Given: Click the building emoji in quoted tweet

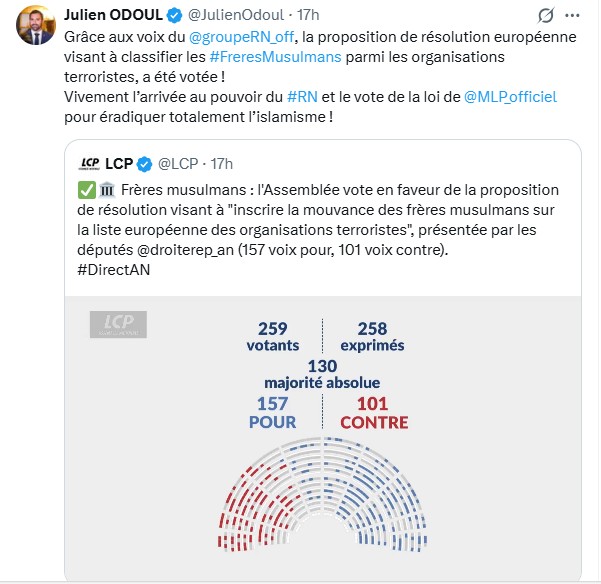Looking at the screenshot, I should pos(103,190).
